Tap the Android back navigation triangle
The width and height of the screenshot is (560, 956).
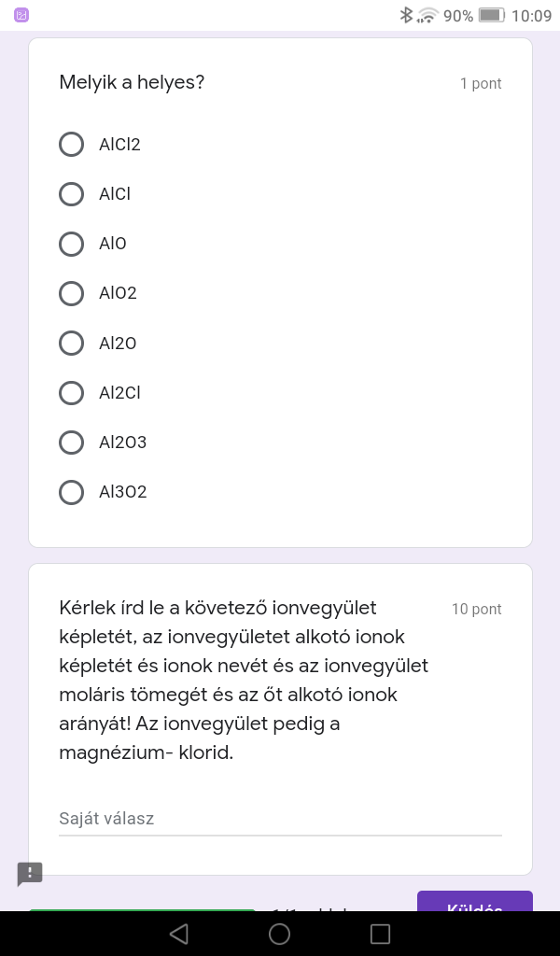179,934
